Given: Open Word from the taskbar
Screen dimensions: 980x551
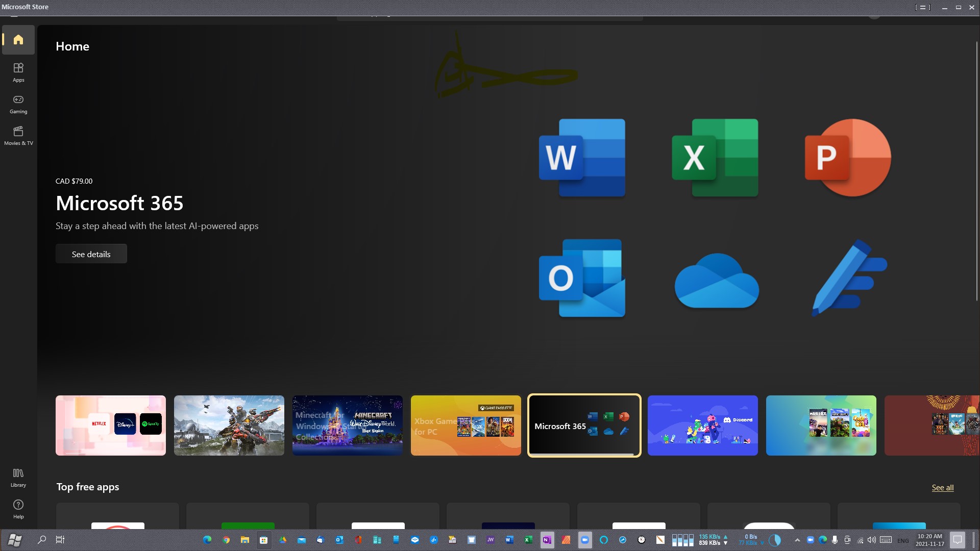Looking at the screenshot, I should (x=509, y=540).
